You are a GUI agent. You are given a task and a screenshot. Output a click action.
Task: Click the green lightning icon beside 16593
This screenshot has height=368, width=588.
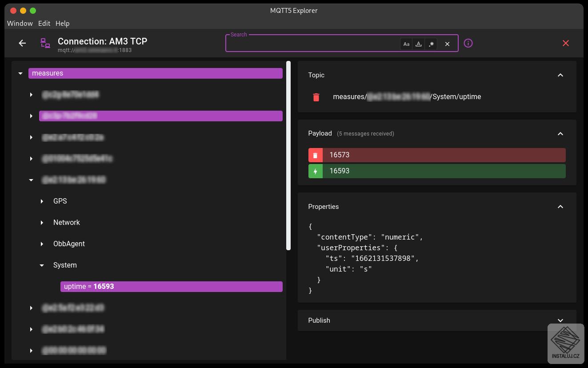[x=316, y=171]
